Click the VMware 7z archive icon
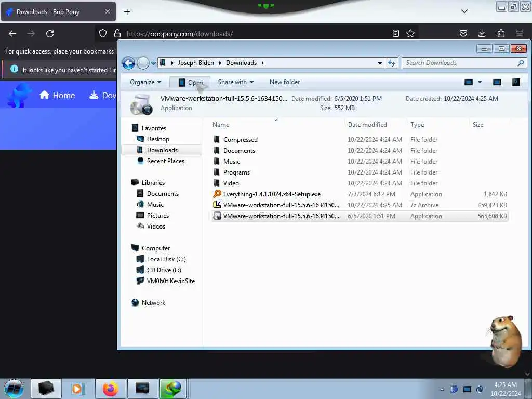 (217, 205)
